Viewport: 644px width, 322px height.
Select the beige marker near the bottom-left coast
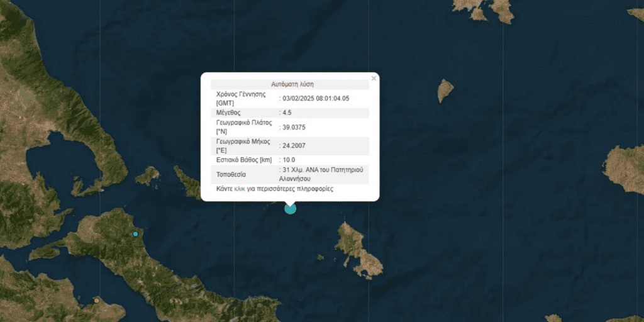click(96, 301)
